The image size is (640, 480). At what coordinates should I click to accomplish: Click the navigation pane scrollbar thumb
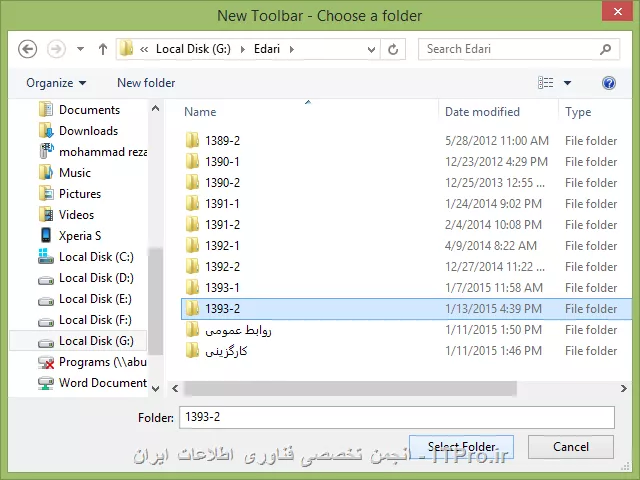155,301
